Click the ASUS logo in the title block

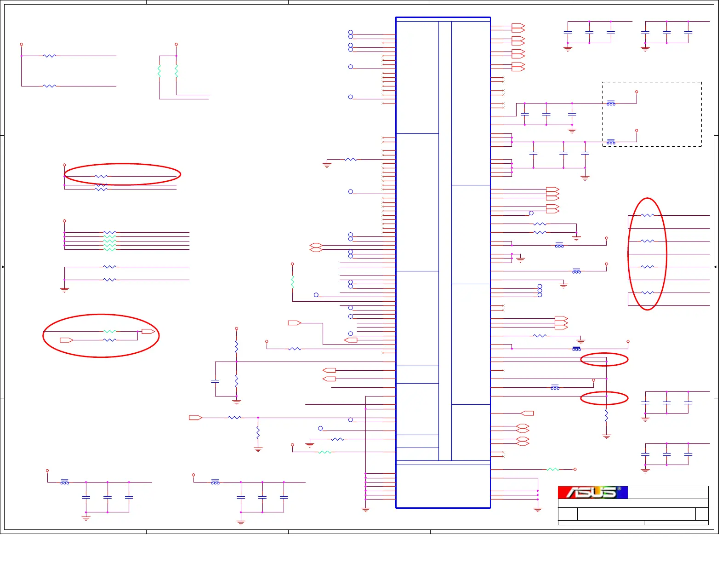coord(593,492)
